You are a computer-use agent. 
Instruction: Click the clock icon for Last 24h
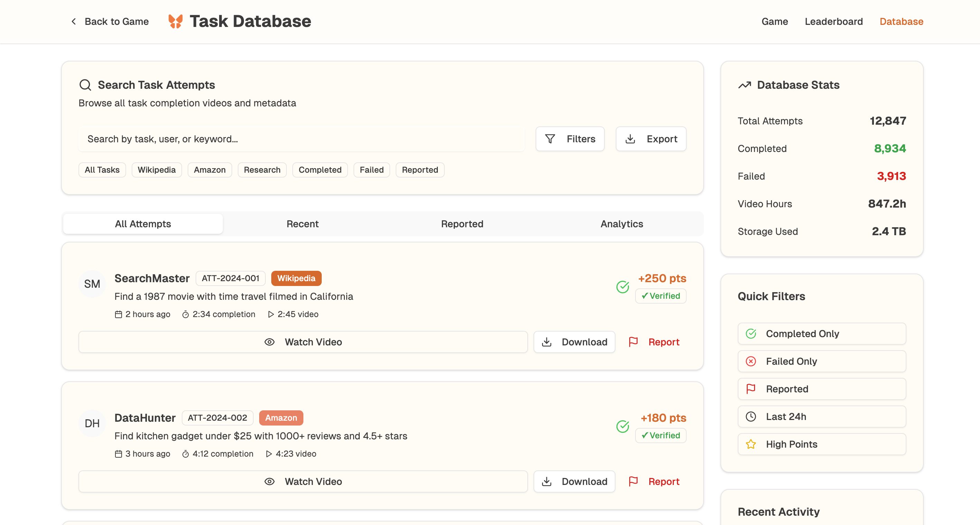(751, 416)
